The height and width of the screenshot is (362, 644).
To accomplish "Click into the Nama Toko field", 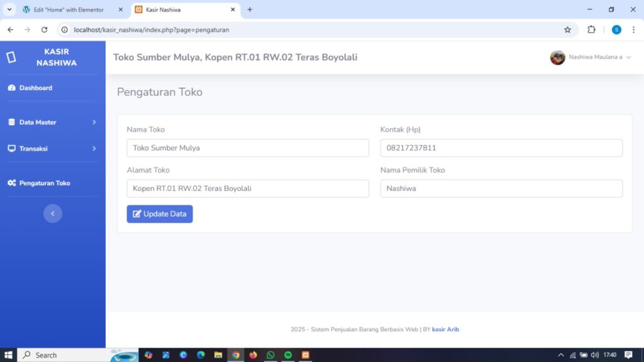I will pyautogui.click(x=248, y=148).
